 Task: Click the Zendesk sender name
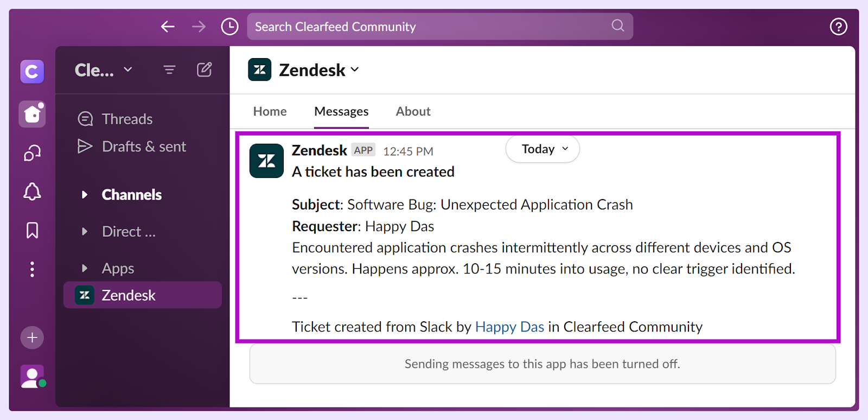pos(319,150)
